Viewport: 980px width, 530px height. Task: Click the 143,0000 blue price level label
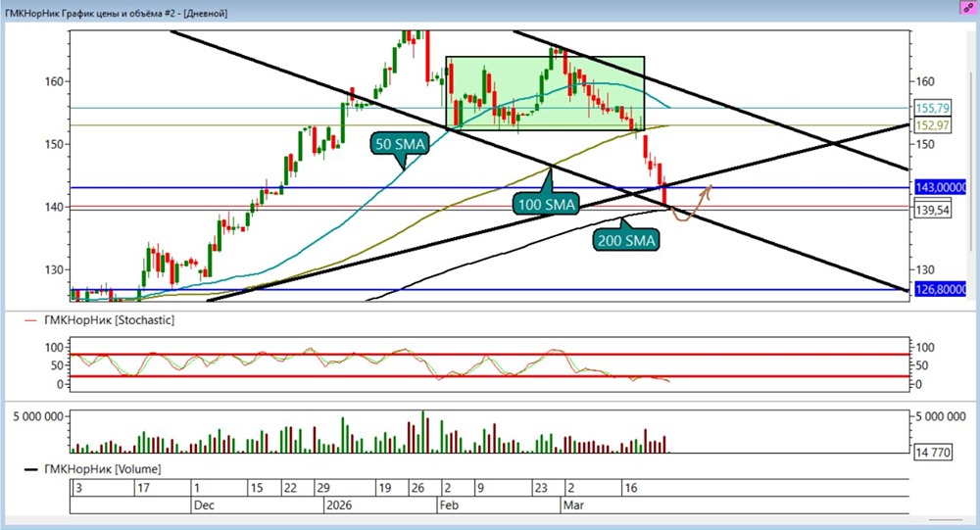coord(940,187)
